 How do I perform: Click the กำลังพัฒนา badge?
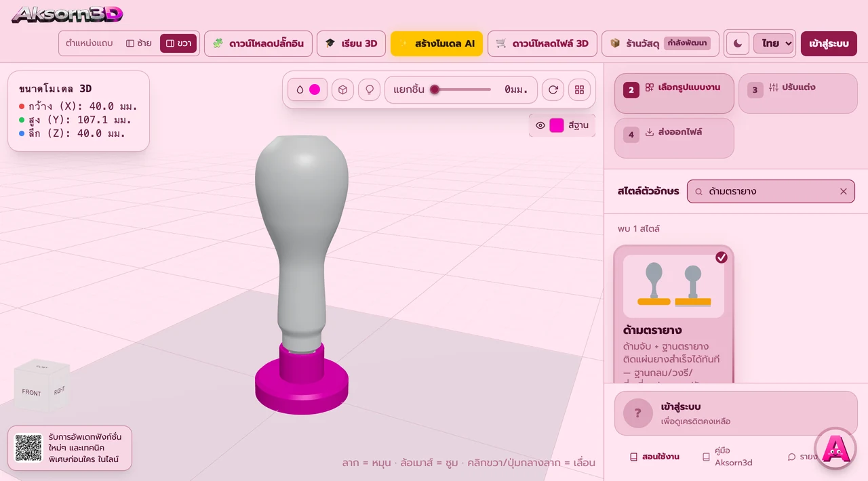(x=687, y=43)
